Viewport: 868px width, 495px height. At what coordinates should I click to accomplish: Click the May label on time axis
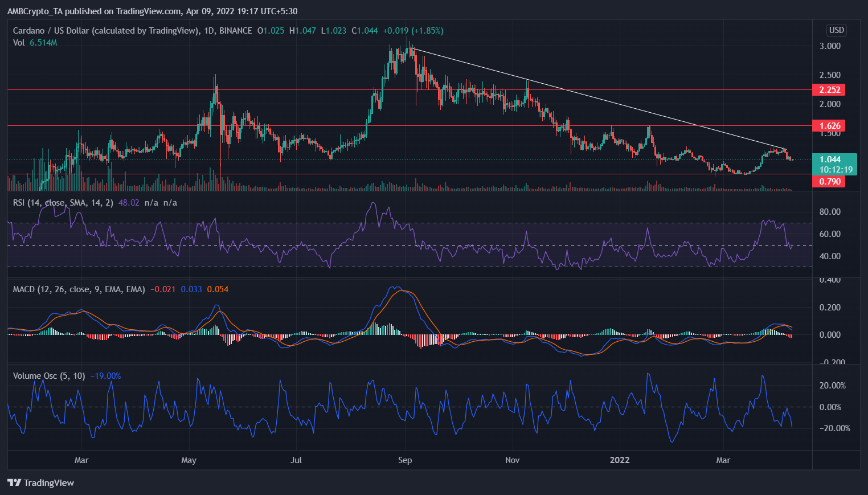click(x=189, y=460)
